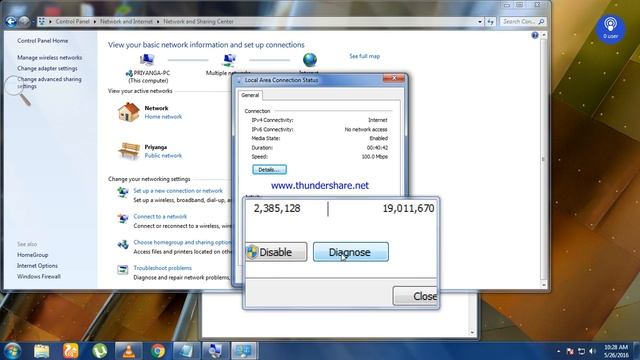Click Control Panel breadcrumb
The image size is (640, 360).
(x=72, y=22)
